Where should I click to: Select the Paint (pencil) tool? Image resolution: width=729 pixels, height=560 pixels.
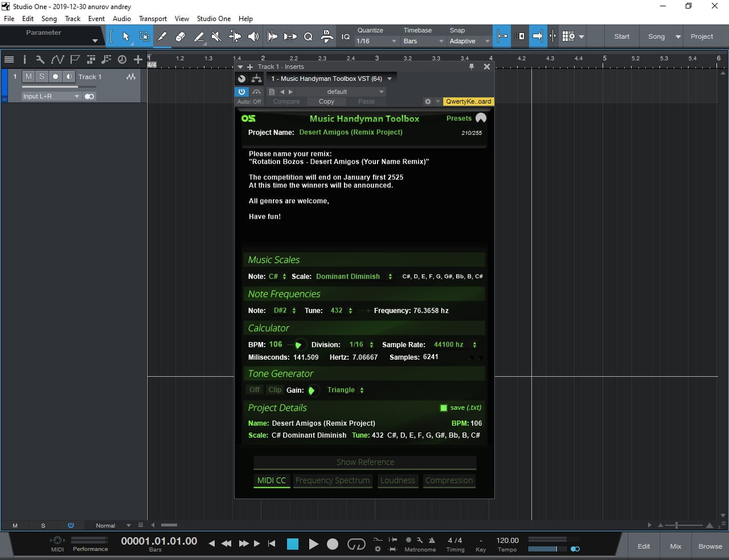(162, 36)
